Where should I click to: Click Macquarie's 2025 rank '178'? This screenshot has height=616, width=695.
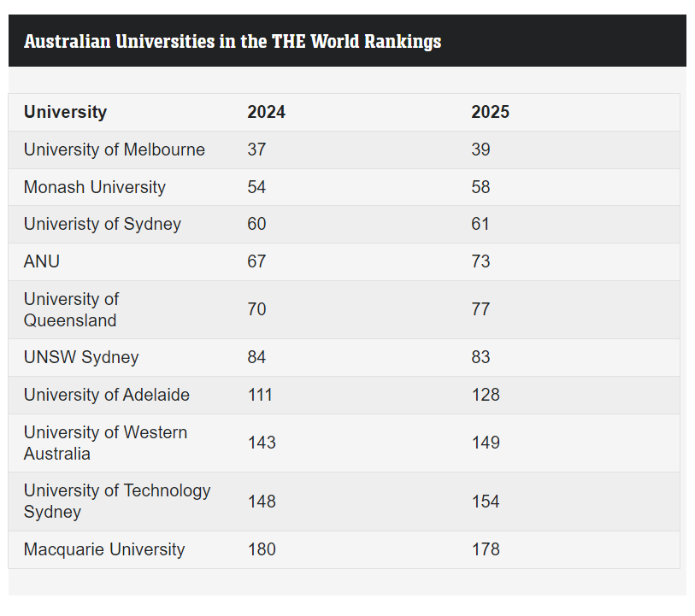coord(486,549)
